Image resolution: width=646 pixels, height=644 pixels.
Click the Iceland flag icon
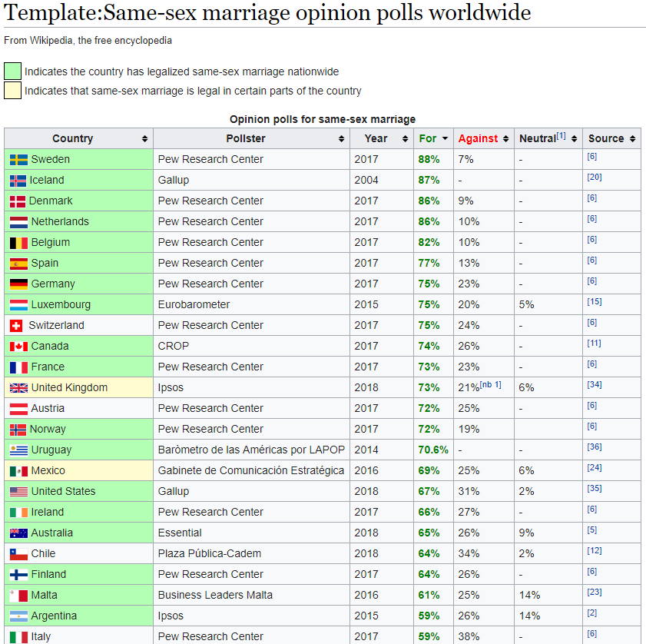18,179
